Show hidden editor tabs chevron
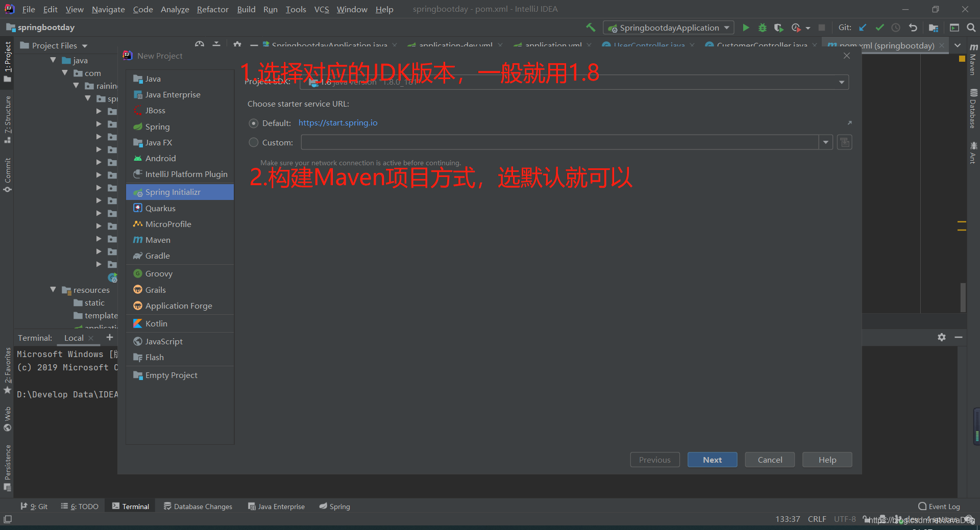Image resolution: width=980 pixels, height=530 pixels. click(958, 45)
